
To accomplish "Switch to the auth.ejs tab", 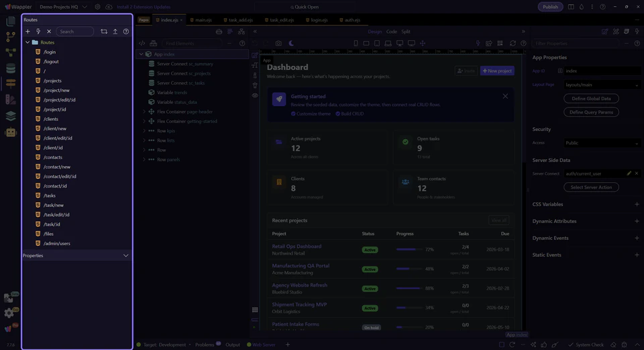I will point(350,19).
